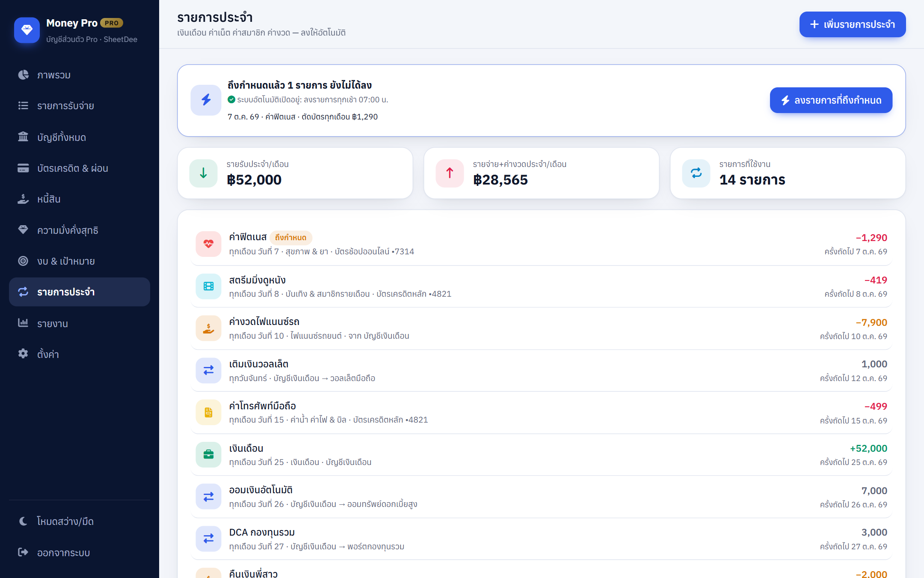Click the transfer icon for DCA กองทุนรวม
The width and height of the screenshot is (924, 578).
pyautogui.click(x=208, y=539)
